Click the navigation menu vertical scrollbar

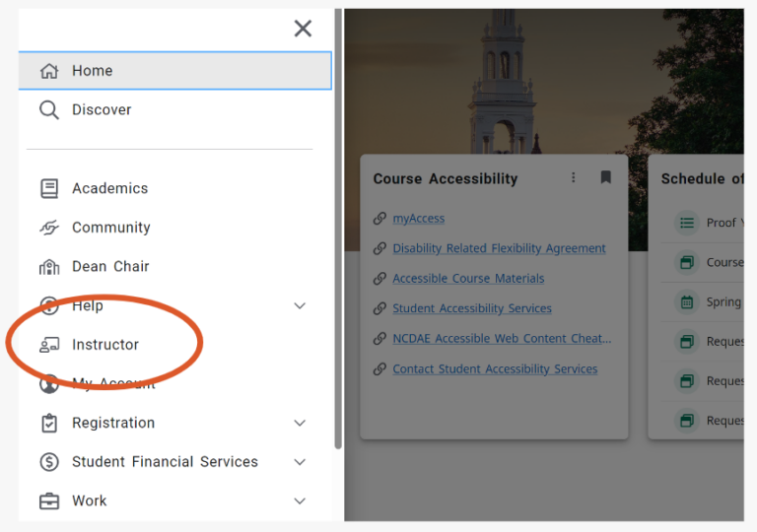point(338,229)
